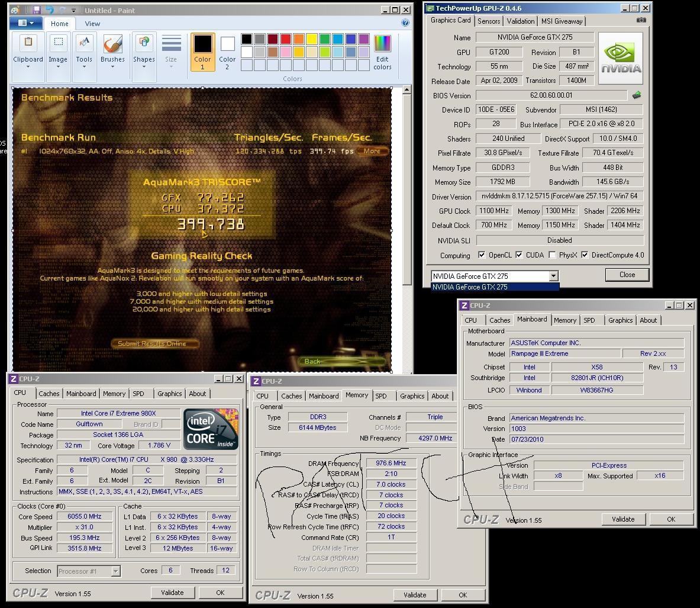The height and width of the screenshot is (608, 700).
Task: Open Edit colors rainbow button
Action: pyautogui.click(x=383, y=52)
